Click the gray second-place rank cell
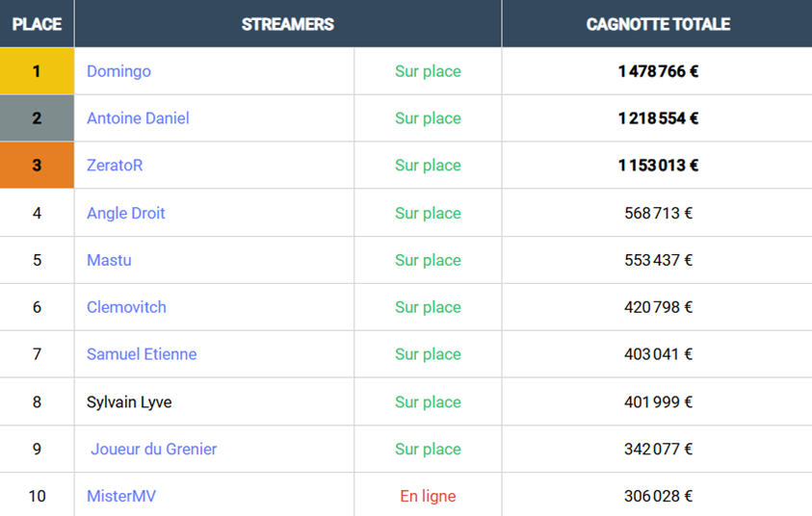 37,118
